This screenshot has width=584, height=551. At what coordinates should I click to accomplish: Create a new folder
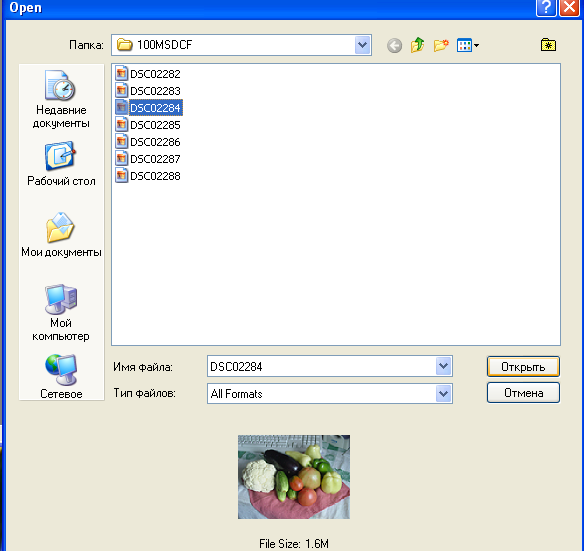pos(441,45)
